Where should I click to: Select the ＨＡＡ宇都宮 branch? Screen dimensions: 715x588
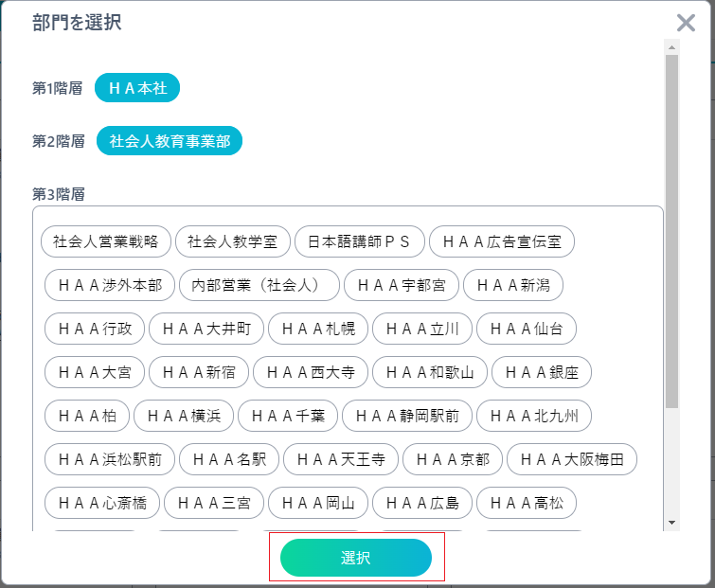402,285
